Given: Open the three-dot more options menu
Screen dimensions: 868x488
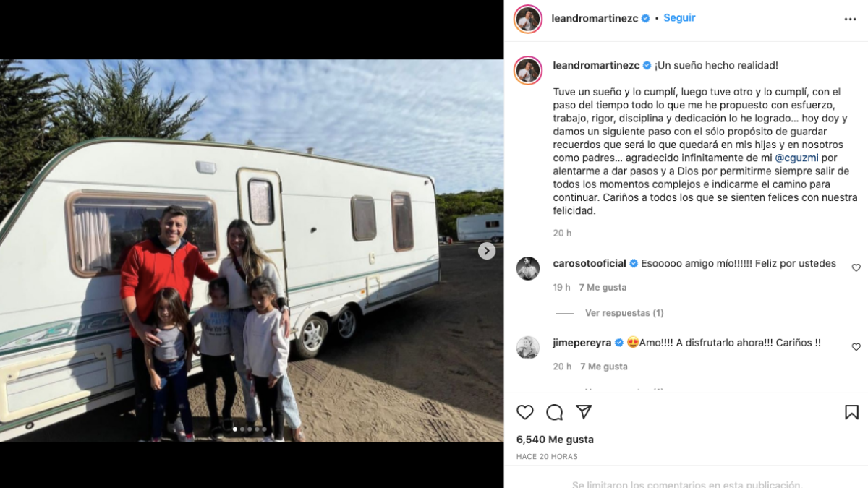Looking at the screenshot, I should point(851,20).
